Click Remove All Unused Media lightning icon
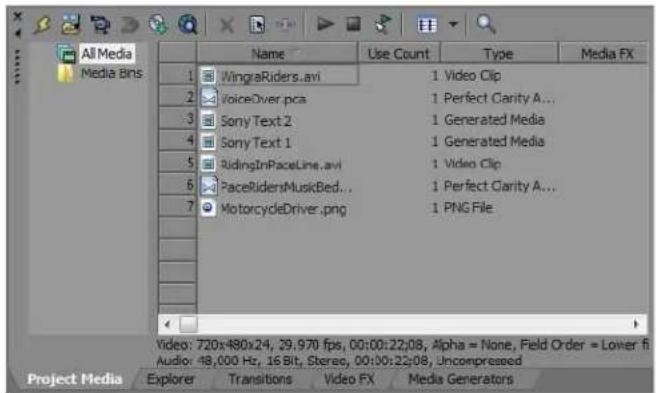Image resolution: width=656 pixels, height=393 pixels. point(43,25)
